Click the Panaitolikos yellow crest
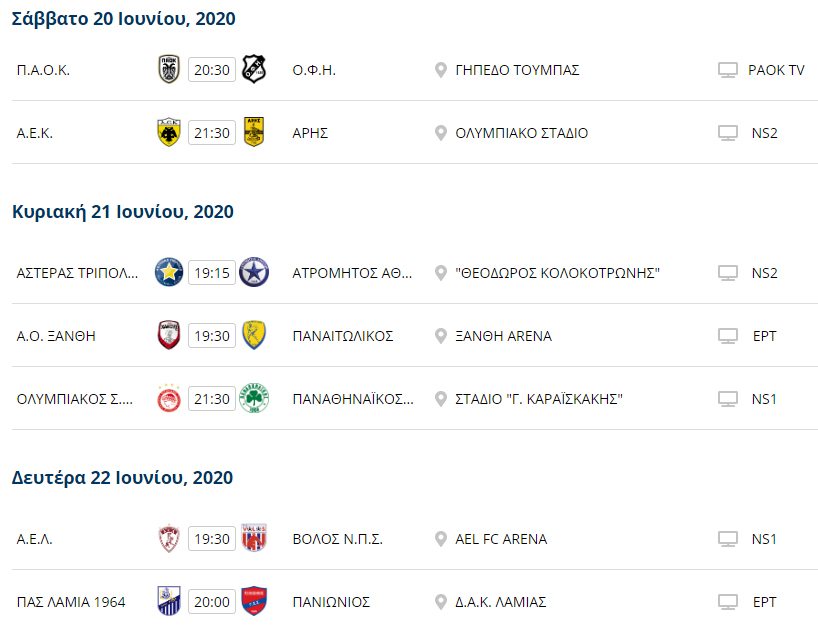The height and width of the screenshot is (632, 818). [254, 335]
